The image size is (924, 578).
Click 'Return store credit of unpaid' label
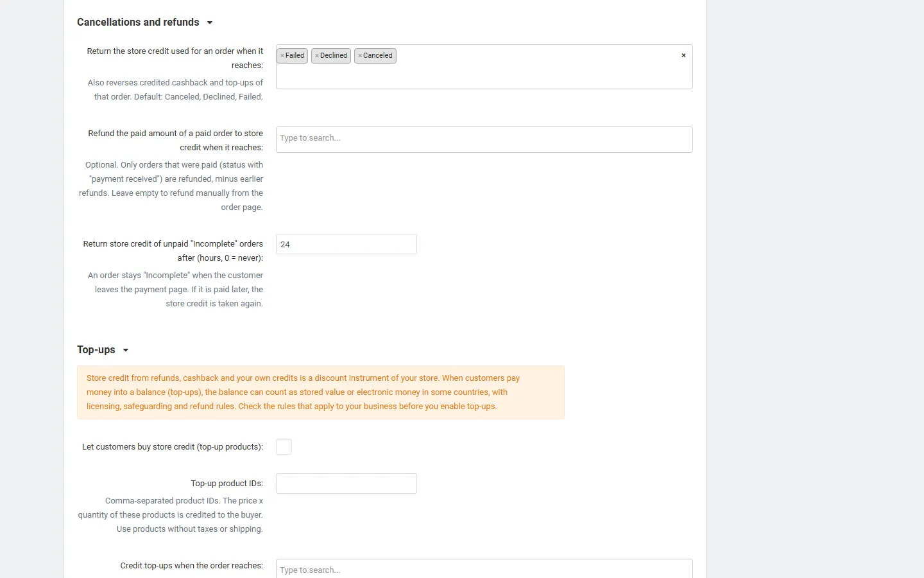pos(173,251)
